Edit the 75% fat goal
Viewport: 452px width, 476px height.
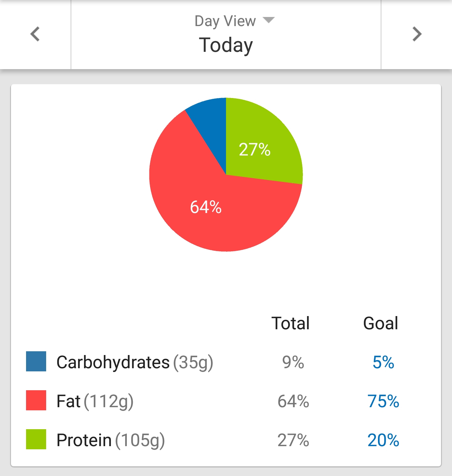[x=383, y=401]
